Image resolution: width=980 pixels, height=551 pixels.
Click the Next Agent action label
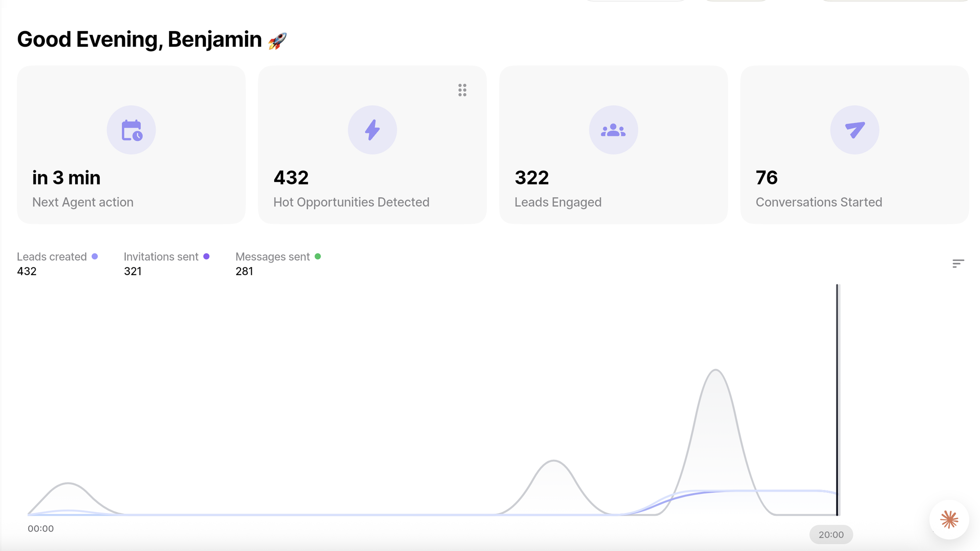(83, 202)
